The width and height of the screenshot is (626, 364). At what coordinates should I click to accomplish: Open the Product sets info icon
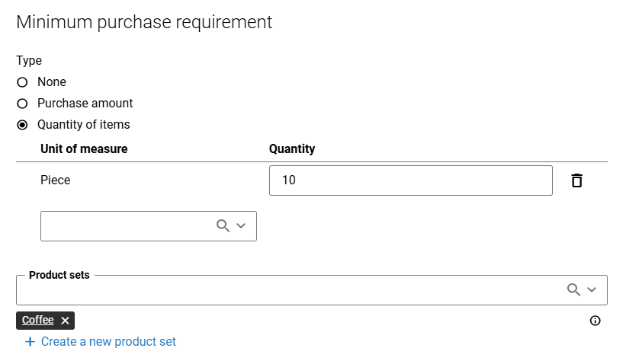click(595, 321)
